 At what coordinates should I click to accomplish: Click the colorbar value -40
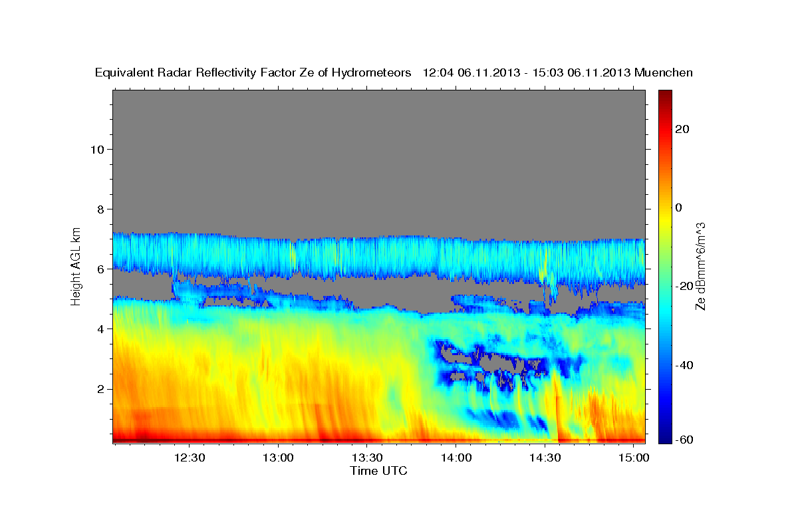(x=684, y=365)
